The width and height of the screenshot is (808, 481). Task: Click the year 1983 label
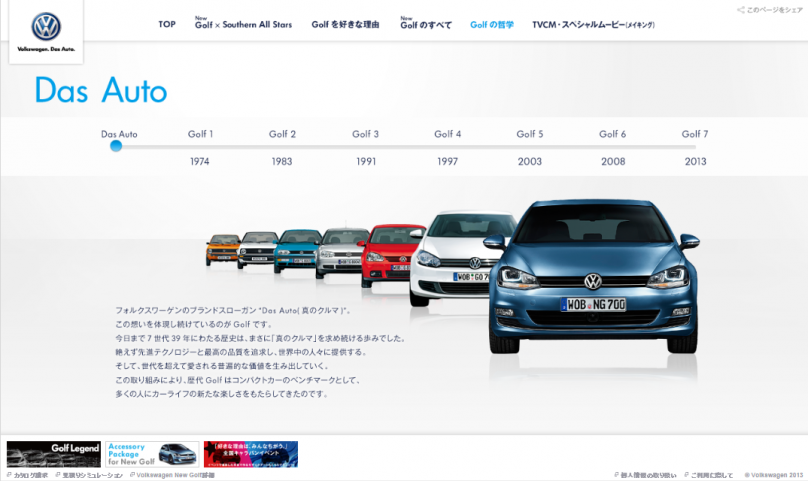pos(282,161)
